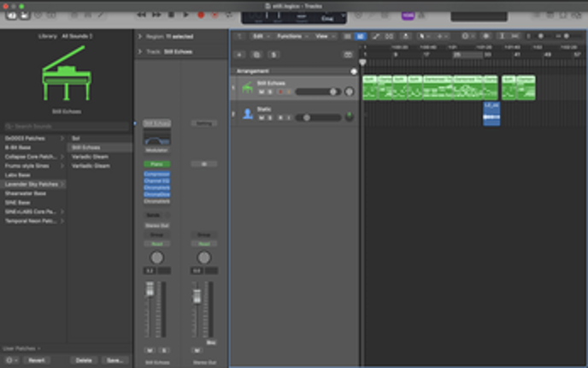Solo the Static track
This screenshot has height=368, width=588.
point(269,117)
